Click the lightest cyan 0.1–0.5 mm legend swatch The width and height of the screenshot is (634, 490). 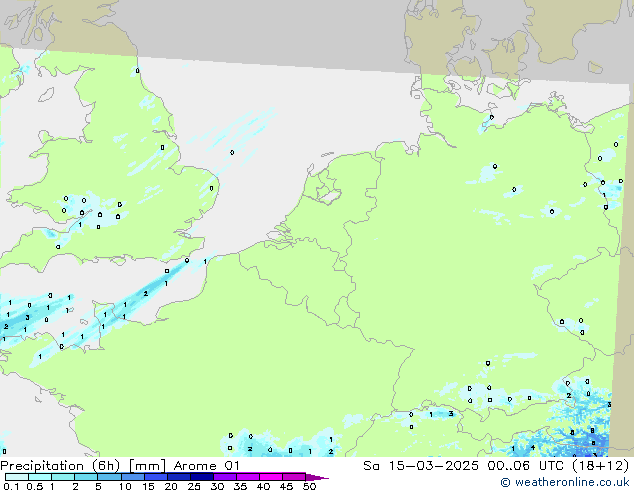(x=17, y=477)
